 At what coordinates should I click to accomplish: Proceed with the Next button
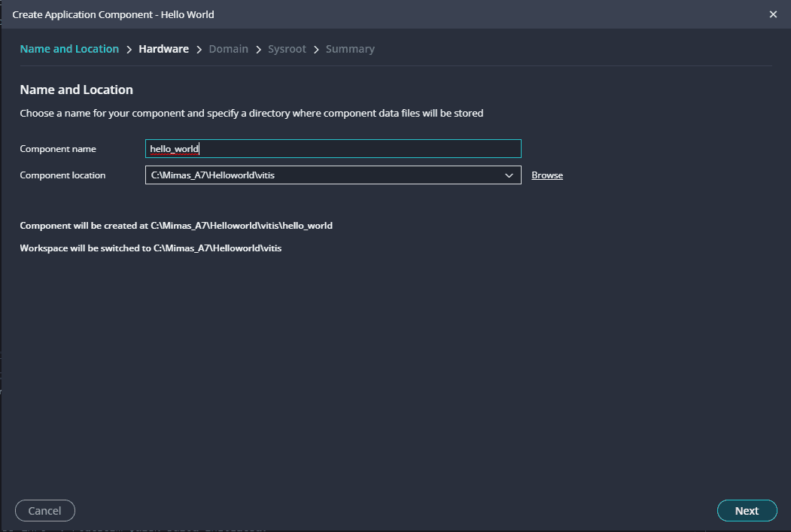747,510
